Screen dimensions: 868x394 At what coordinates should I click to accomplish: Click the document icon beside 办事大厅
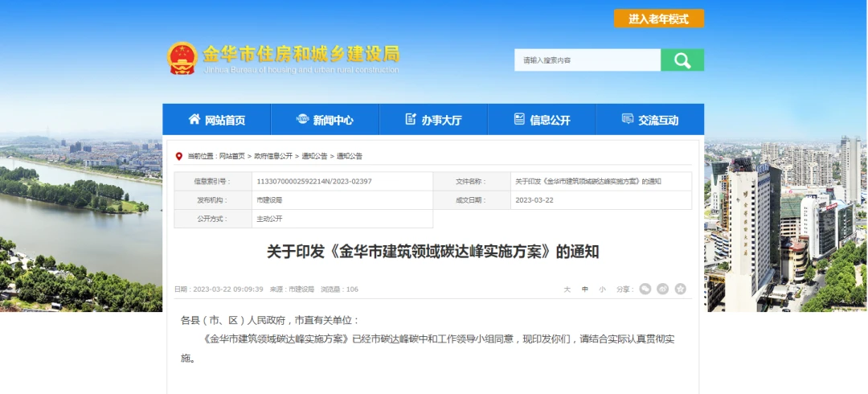(x=411, y=119)
